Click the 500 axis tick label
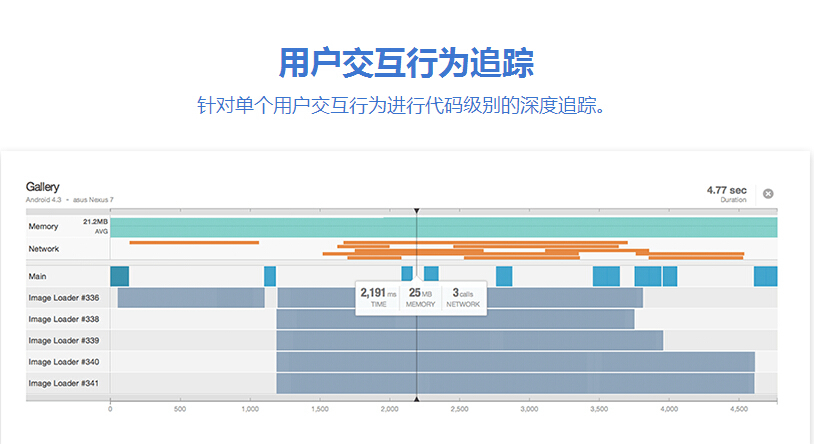814x444 pixels. click(180, 409)
